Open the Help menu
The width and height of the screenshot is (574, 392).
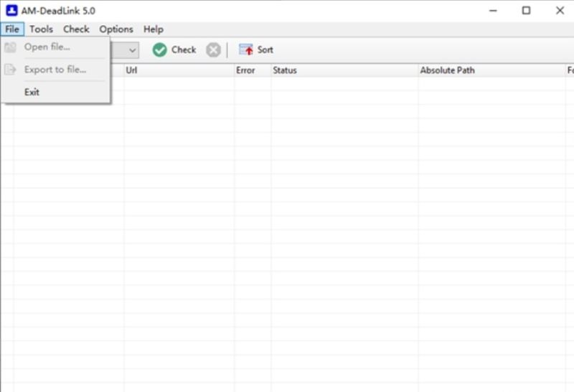[x=153, y=29]
